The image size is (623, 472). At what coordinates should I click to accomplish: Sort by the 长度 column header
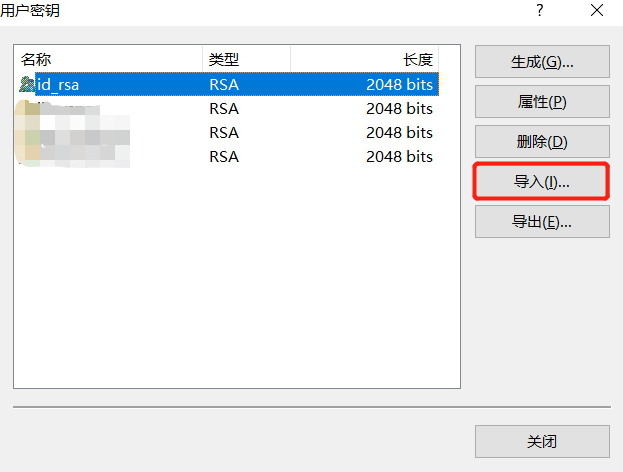pos(365,60)
